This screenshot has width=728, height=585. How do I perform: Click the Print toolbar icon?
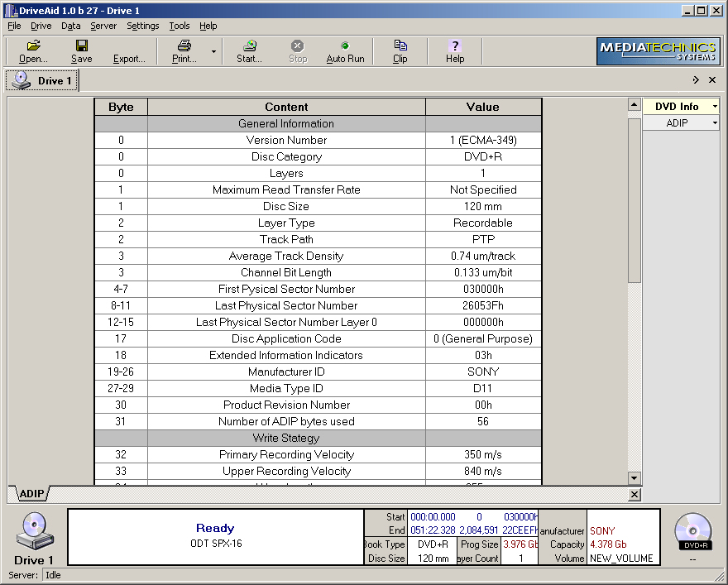(184, 46)
